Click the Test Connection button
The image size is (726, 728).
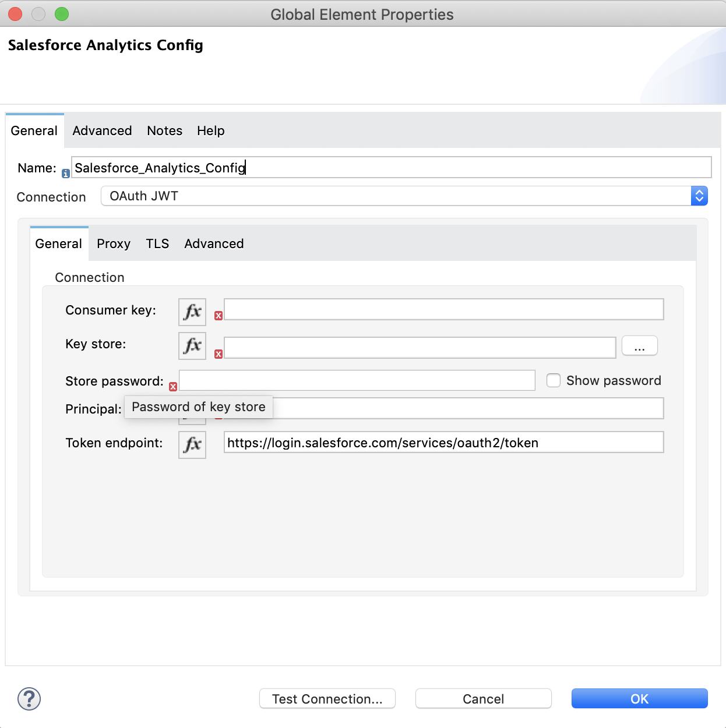tap(327, 699)
